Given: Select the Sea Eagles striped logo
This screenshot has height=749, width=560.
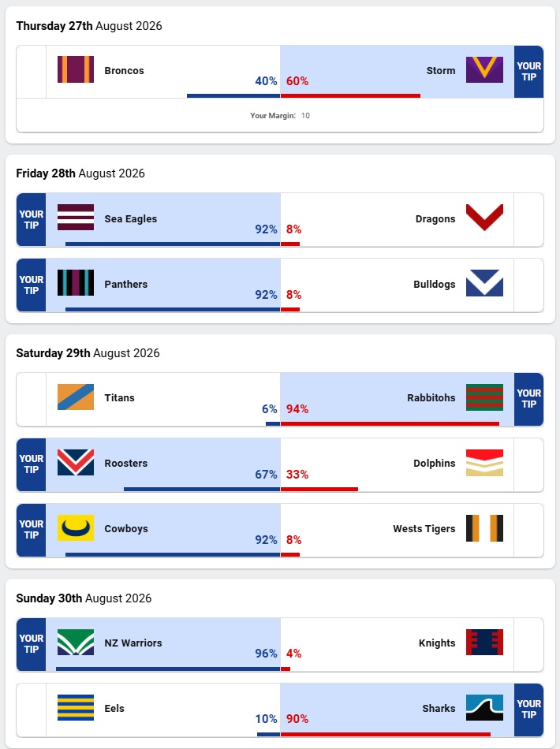Looking at the screenshot, I should pos(76,218).
